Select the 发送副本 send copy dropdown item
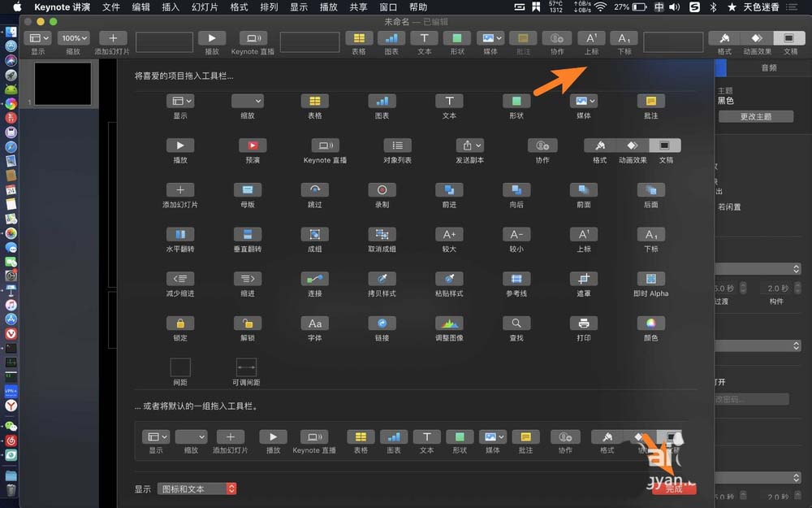The image size is (812, 508). (x=469, y=145)
